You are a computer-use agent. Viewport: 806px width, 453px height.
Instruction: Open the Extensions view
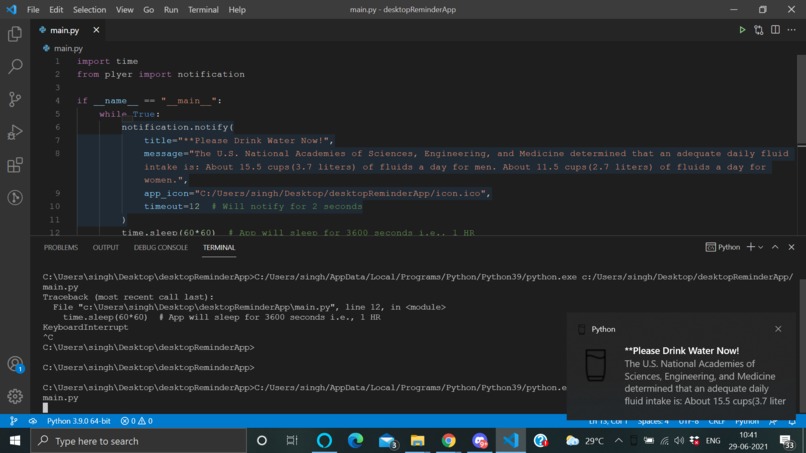click(x=15, y=165)
